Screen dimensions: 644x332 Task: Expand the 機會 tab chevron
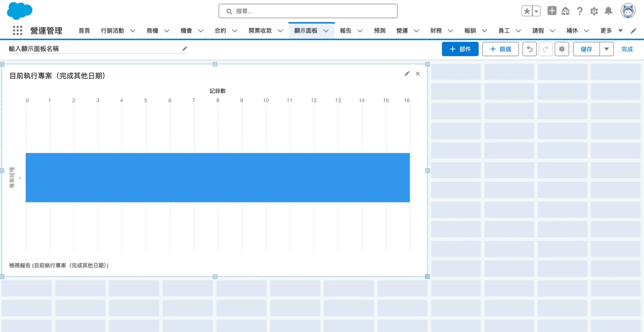point(201,31)
